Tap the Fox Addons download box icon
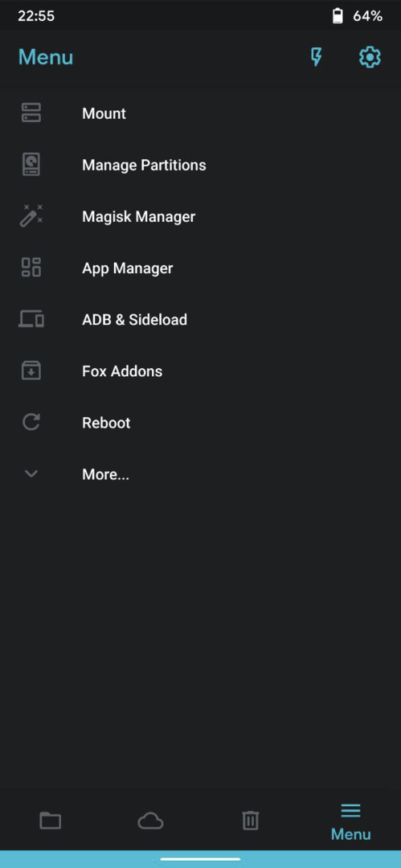 [x=31, y=371]
